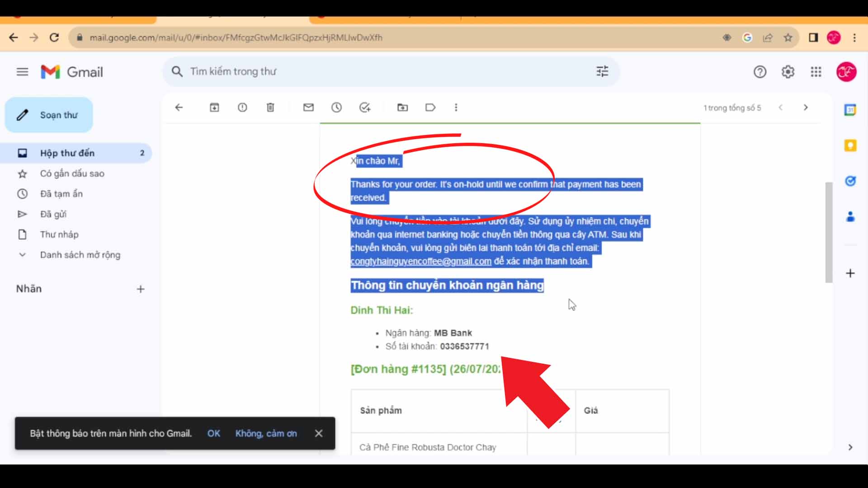This screenshot has height=488, width=868.
Task: Dismiss the notification banner with X
Action: (x=319, y=433)
